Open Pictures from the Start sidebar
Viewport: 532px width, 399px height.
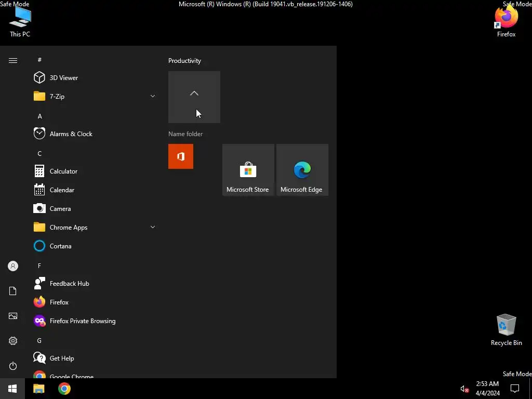click(x=13, y=316)
